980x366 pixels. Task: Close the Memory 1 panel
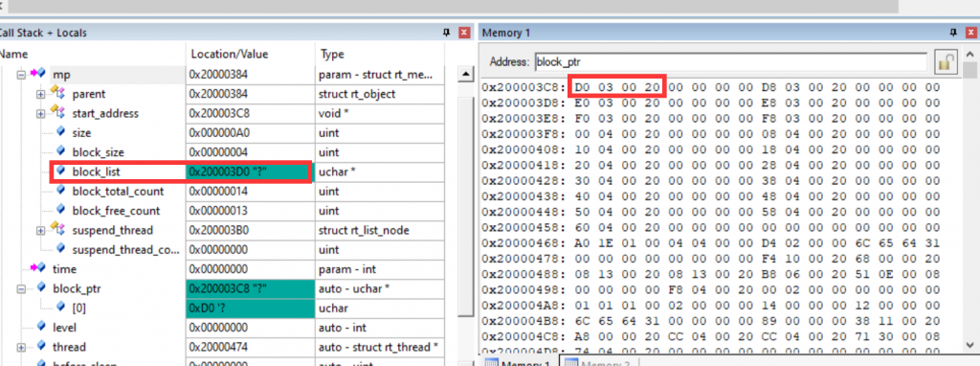[970, 33]
